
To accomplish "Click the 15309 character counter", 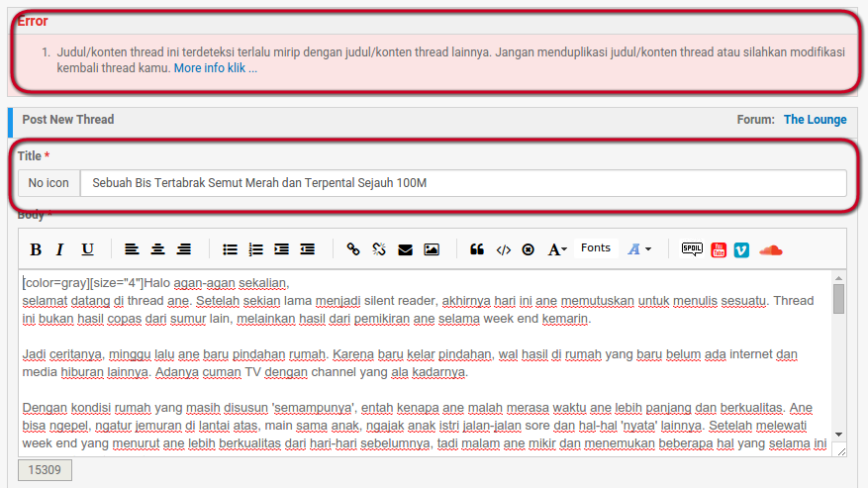I will point(45,470).
